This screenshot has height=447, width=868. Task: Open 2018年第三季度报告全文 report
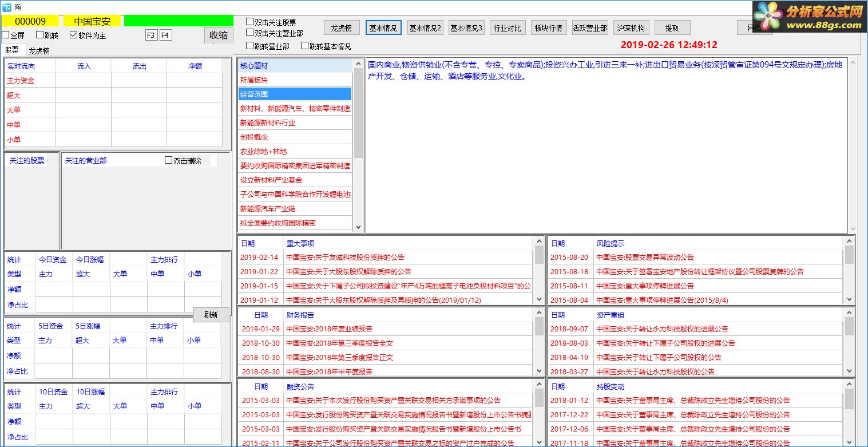pos(386,343)
